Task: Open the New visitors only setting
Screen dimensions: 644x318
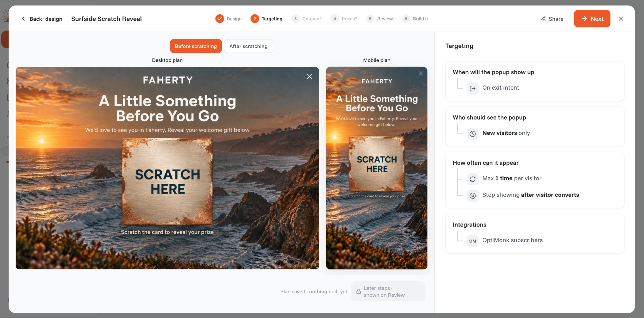Action: click(x=498, y=133)
